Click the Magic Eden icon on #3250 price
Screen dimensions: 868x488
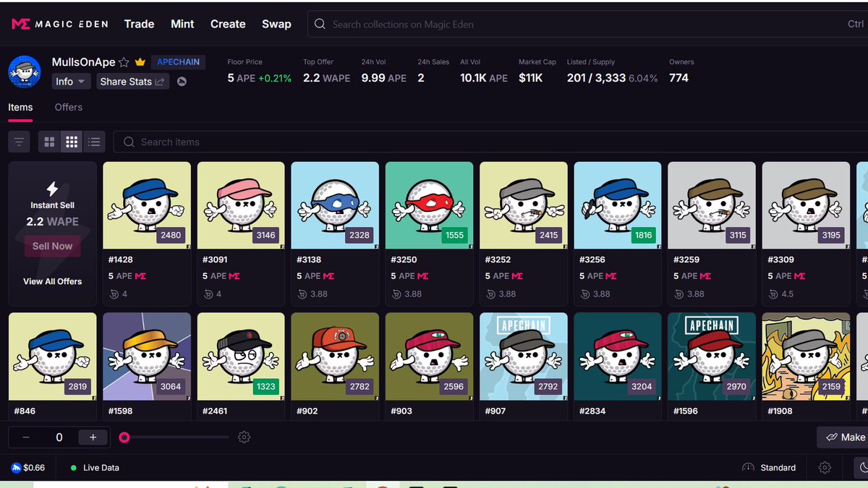[423, 276]
